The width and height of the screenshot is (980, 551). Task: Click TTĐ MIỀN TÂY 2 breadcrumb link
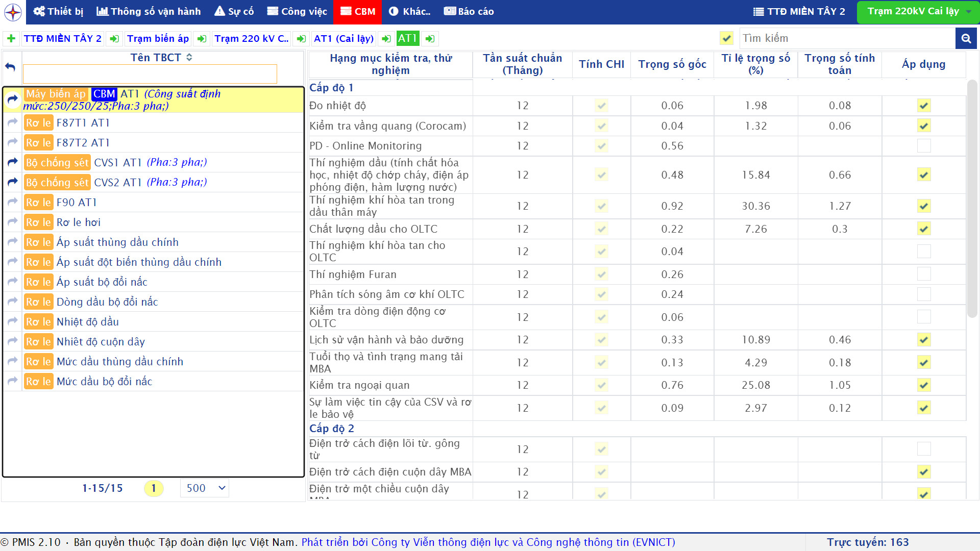[x=62, y=39]
